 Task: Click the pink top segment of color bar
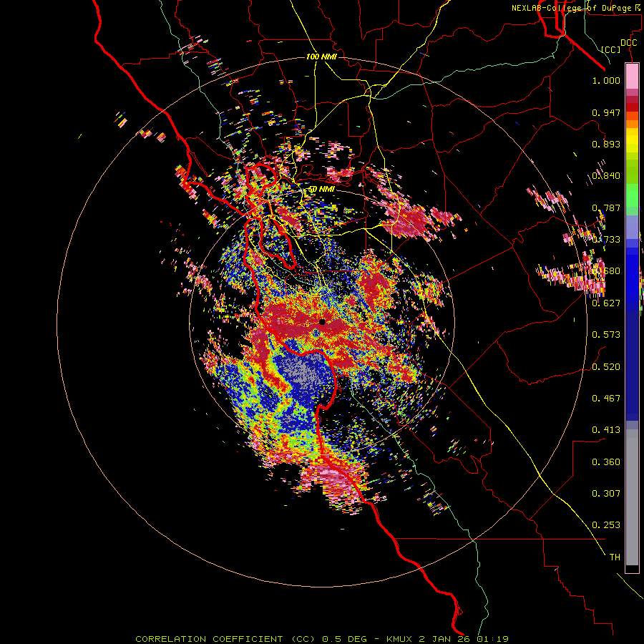632,77
